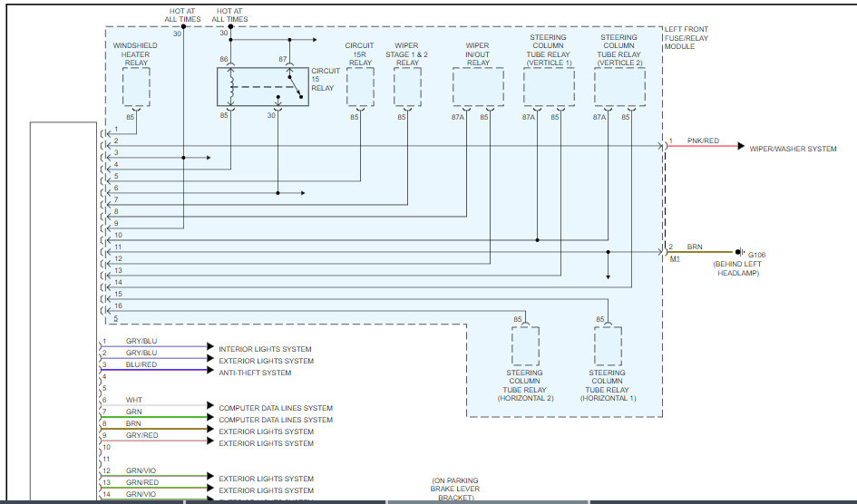Open the Wiper/Washer System reference
Image resolution: width=857 pixels, height=504 pixels.
(x=793, y=149)
